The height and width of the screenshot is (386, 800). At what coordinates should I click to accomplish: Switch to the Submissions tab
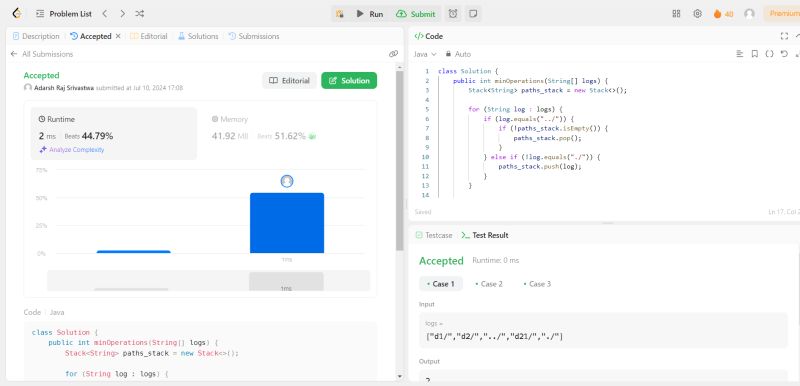click(254, 36)
